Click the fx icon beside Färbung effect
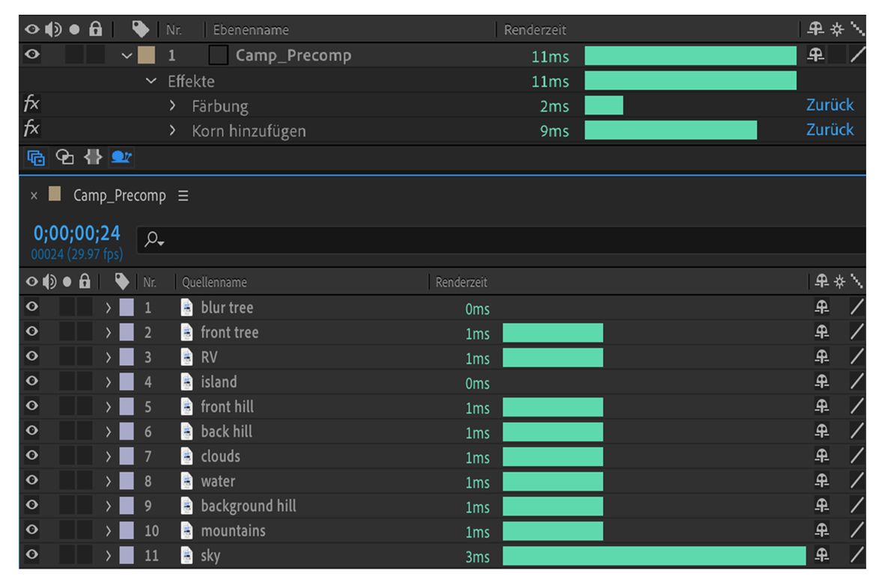This screenshot has height=588, width=882. [x=31, y=105]
